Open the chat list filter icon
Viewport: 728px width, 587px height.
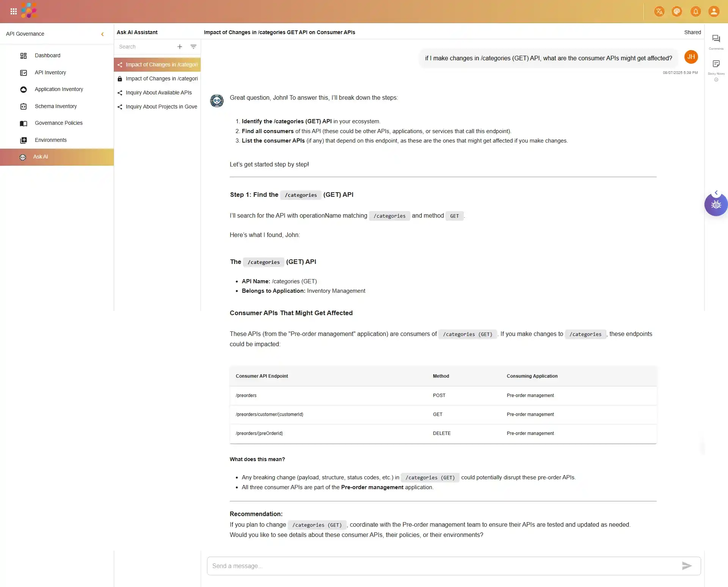tap(193, 47)
